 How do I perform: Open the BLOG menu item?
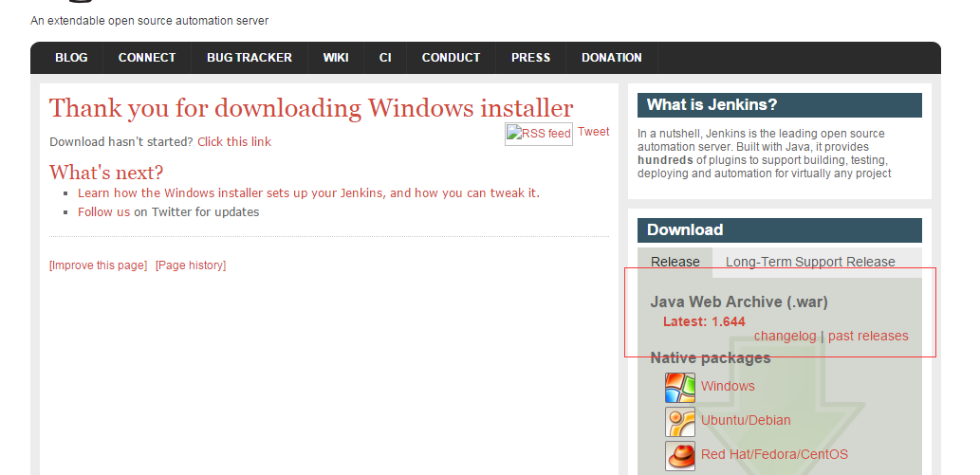coord(71,58)
